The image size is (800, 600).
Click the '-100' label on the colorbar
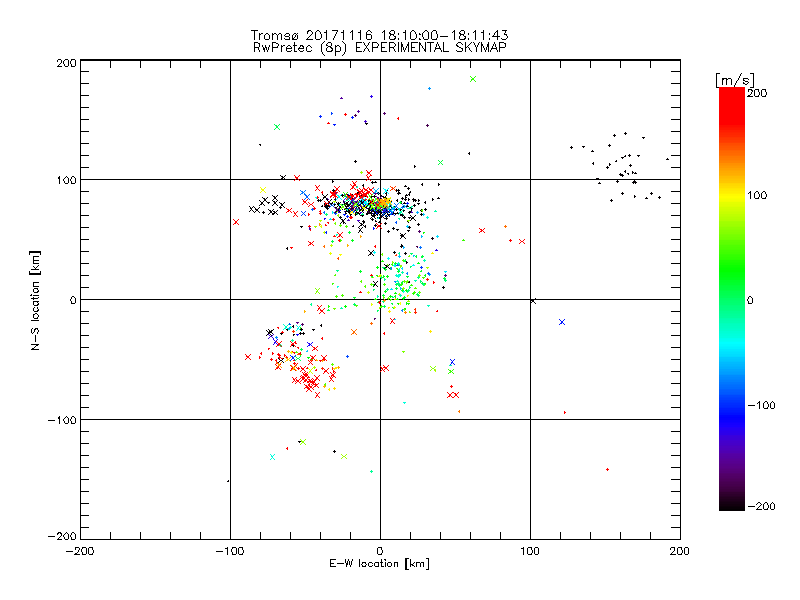(x=761, y=405)
